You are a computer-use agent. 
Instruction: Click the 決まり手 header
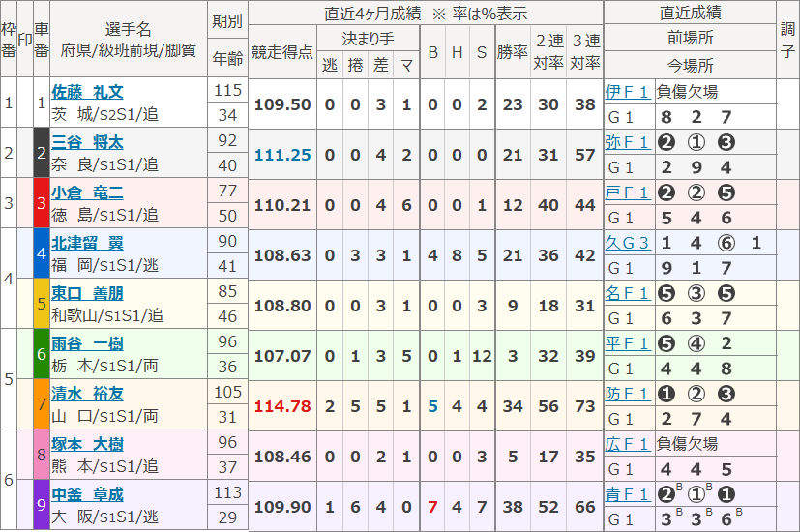(368, 39)
